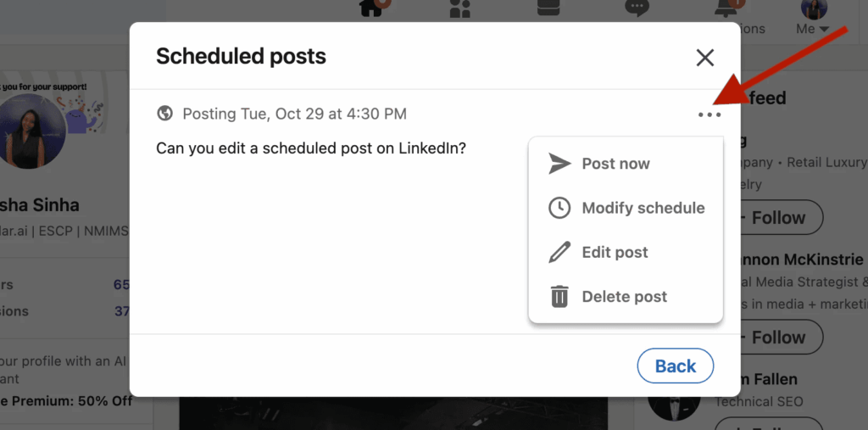Image resolution: width=868 pixels, height=430 pixels.
Task: Close the Scheduled posts dialog
Action: tap(704, 58)
